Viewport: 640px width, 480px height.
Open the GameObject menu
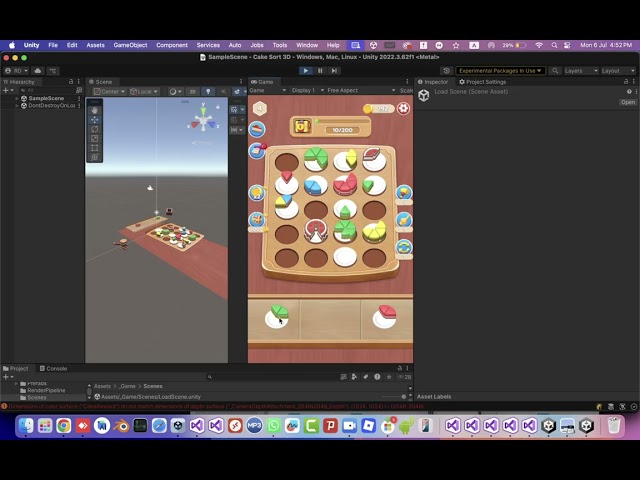click(x=130, y=45)
